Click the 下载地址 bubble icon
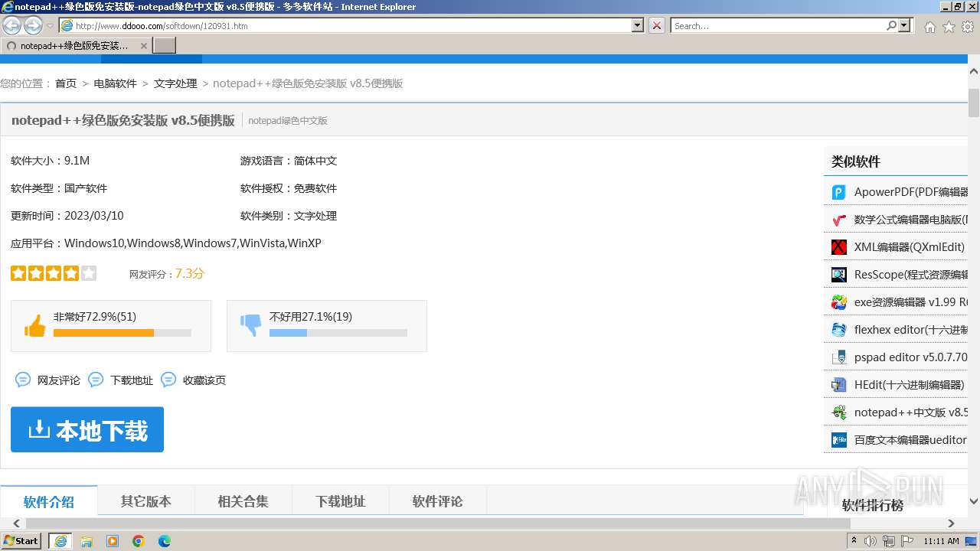 [x=96, y=380]
